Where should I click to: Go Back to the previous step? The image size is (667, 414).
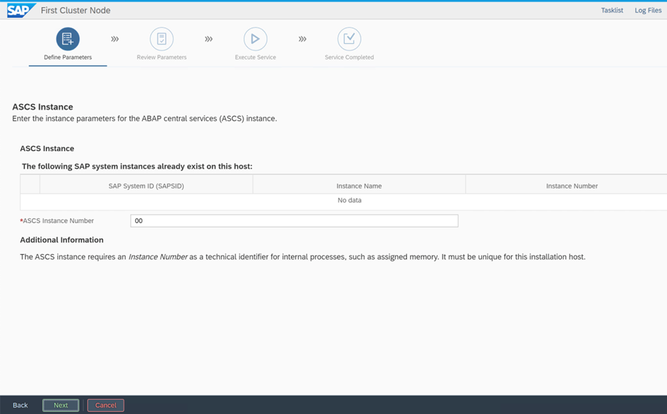pyautogui.click(x=20, y=405)
